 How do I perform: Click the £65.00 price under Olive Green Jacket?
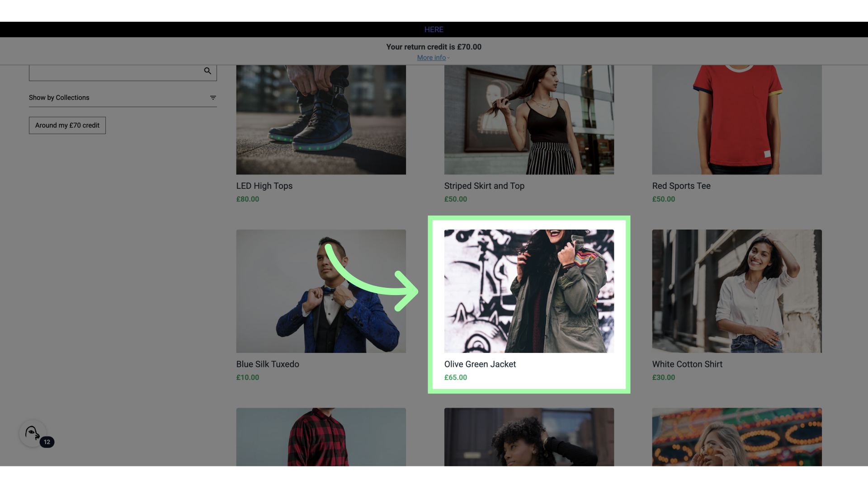[456, 378]
